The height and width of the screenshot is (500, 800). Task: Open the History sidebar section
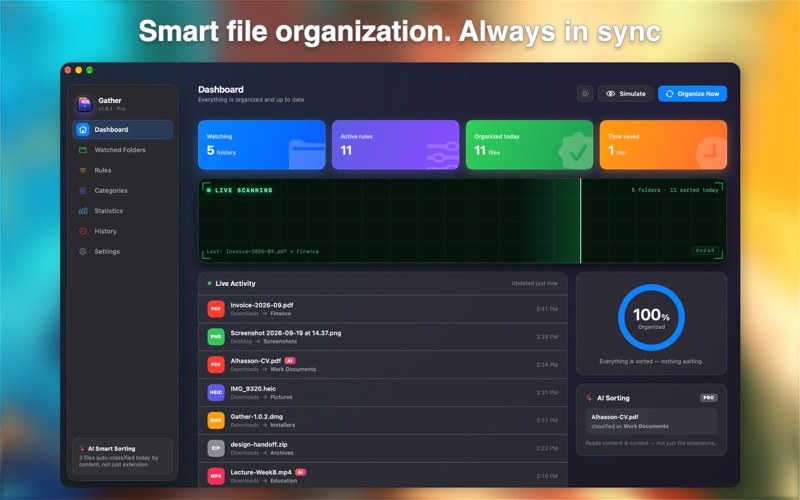tap(122, 231)
